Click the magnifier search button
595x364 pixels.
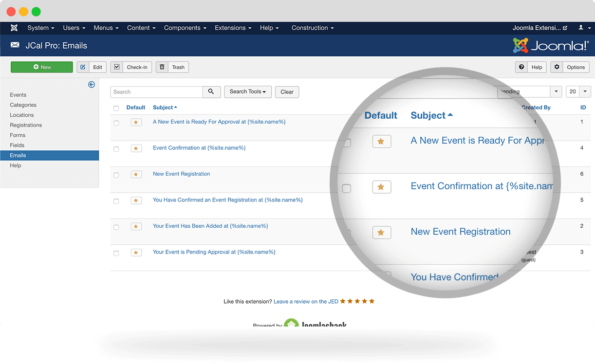[x=211, y=91]
